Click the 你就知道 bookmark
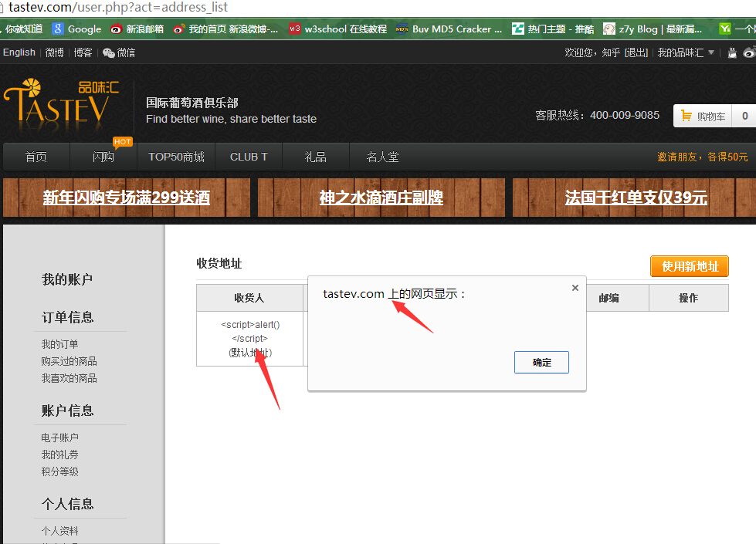This screenshot has width=756, height=544. 22,29
